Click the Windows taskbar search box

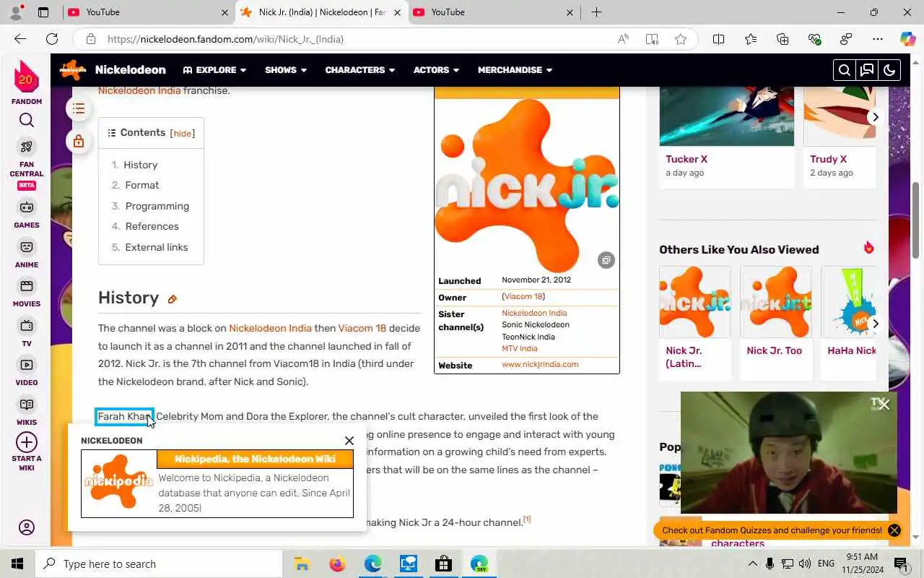[159, 564]
